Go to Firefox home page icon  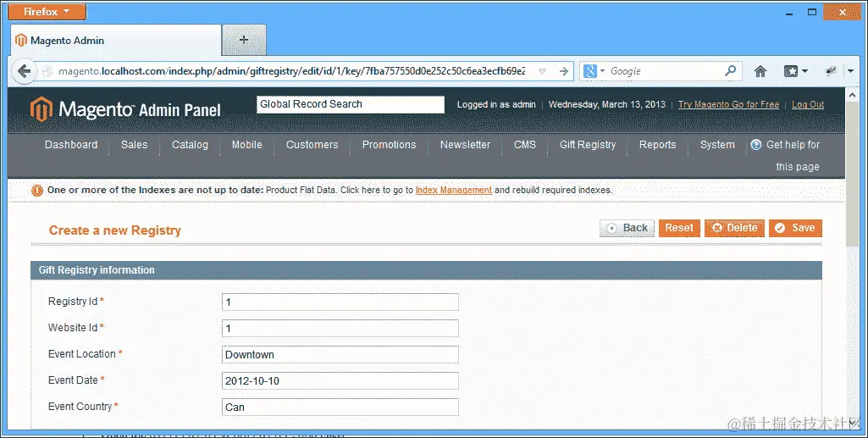[760, 71]
